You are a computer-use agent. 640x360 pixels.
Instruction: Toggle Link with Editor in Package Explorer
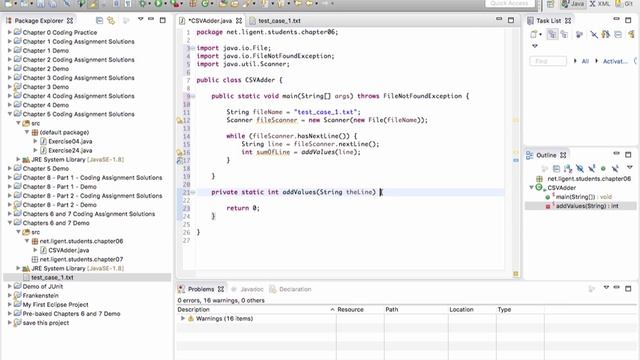(111, 20)
